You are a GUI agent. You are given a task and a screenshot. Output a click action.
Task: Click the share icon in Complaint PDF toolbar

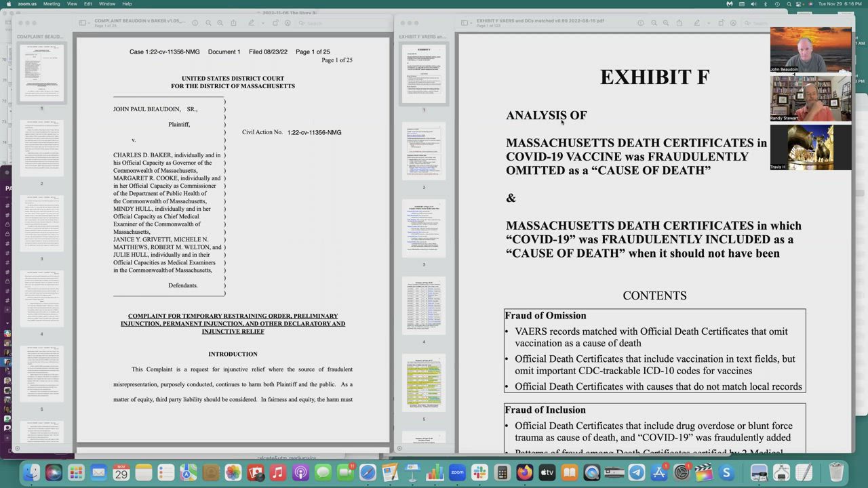click(x=233, y=23)
